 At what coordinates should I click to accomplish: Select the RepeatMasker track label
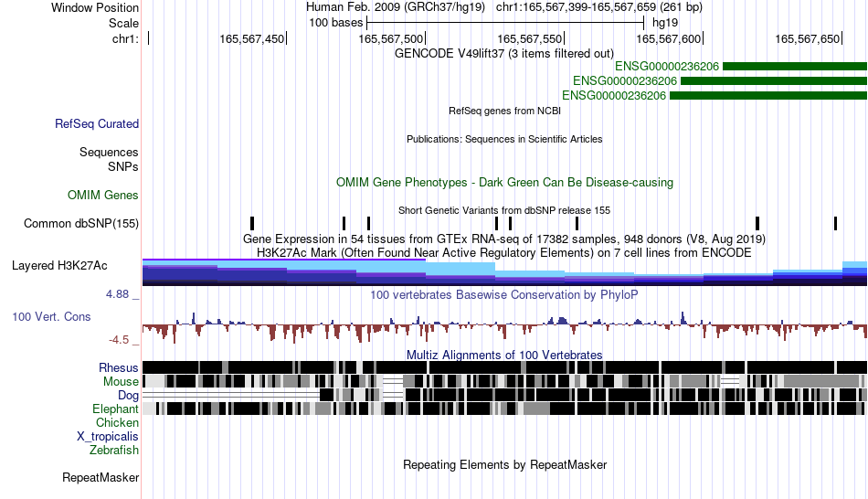click(101, 477)
